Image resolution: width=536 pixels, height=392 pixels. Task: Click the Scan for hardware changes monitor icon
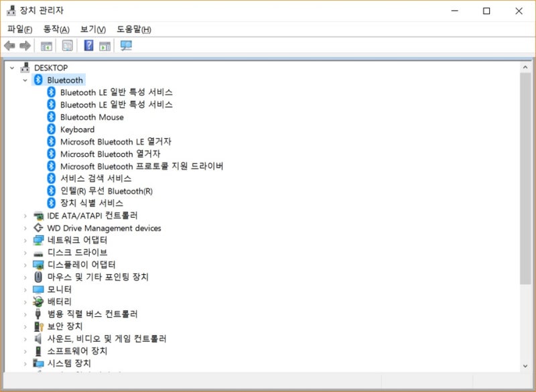[126, 46]
